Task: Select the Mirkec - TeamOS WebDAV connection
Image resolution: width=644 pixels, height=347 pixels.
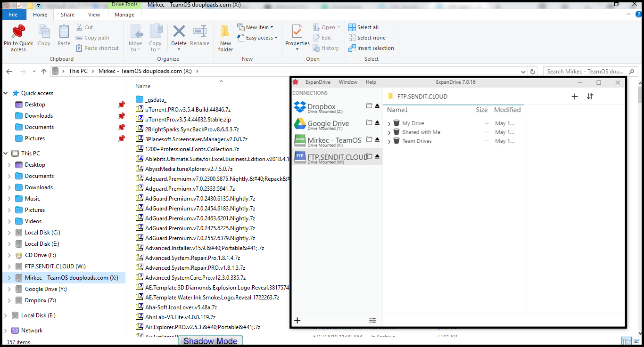Action: [337, 141]
